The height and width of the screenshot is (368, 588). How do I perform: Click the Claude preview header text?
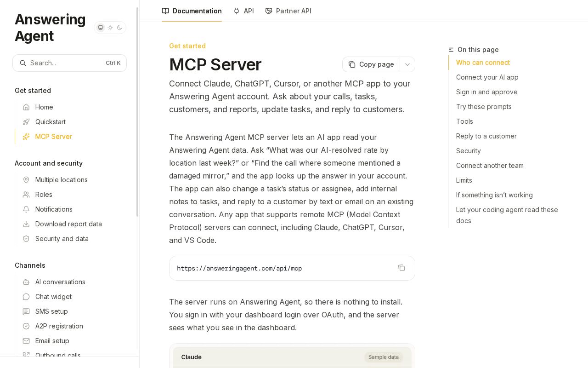coord(191,357)
